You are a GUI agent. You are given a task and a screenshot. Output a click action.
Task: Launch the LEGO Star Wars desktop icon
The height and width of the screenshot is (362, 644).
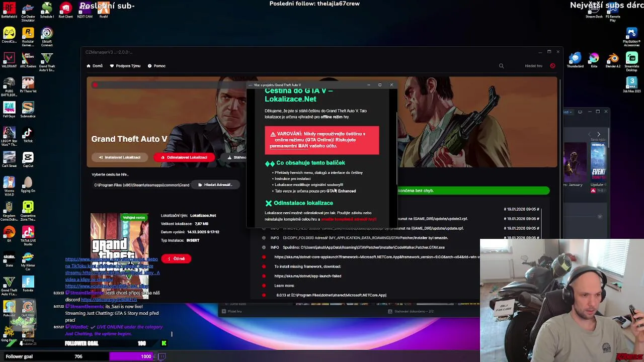(x=9, y=136)
